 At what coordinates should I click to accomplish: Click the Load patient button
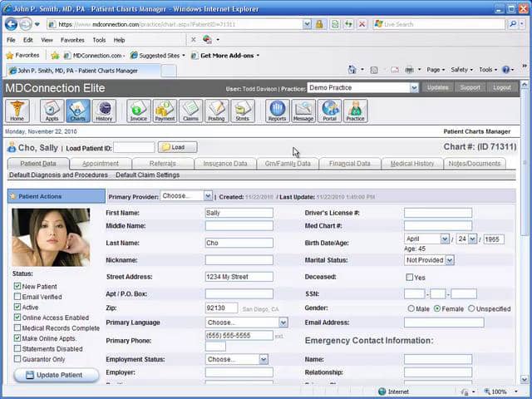coord(177,147)
